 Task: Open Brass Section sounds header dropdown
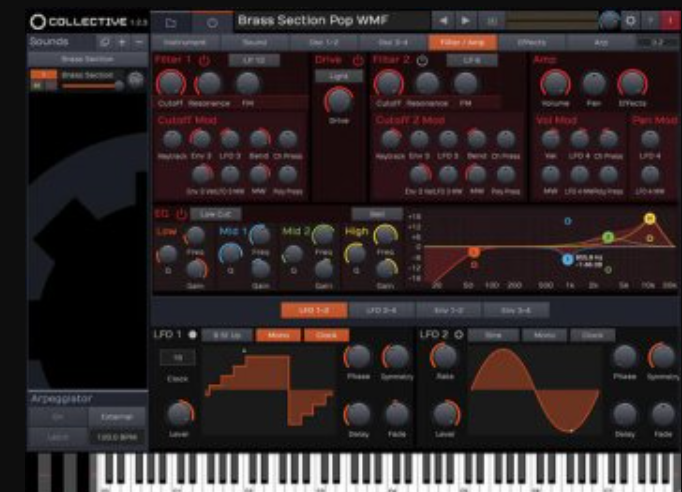click(87, 59)
